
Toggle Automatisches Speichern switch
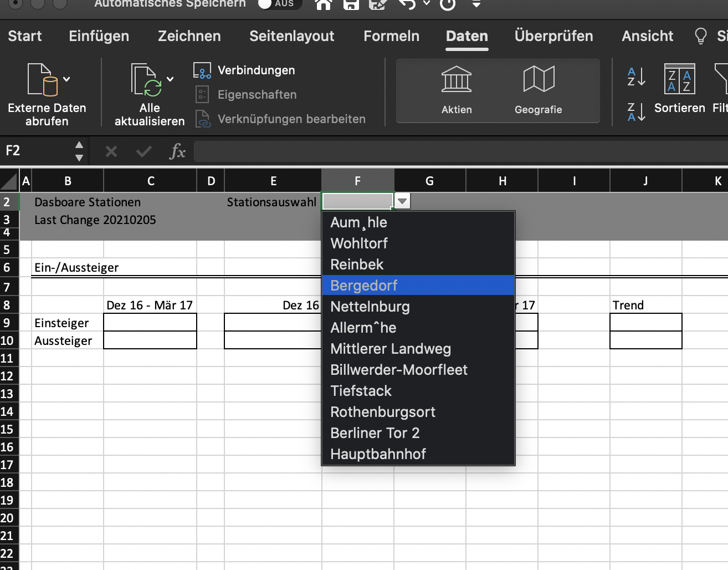point(279,4)
